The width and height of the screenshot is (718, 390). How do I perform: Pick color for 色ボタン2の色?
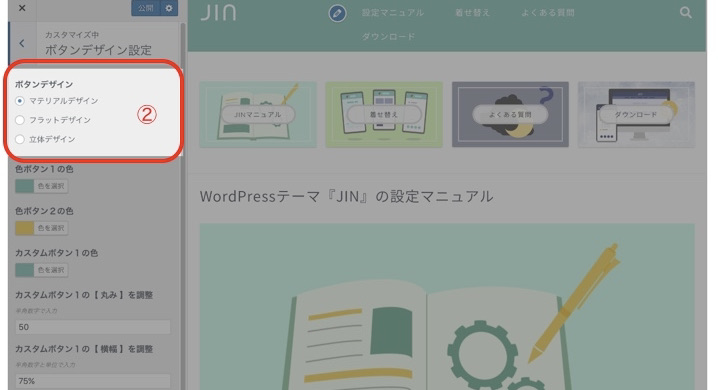42,228
